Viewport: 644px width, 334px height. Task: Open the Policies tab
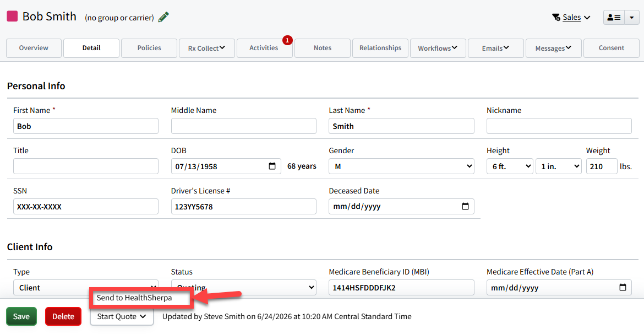click(149, 48)
